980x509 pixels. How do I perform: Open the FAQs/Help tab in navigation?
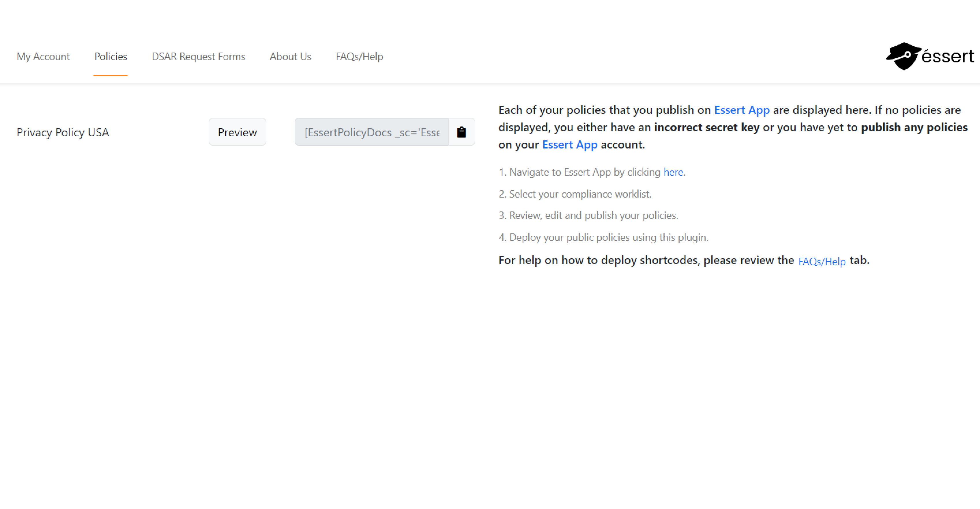click(x=359, y=56)
